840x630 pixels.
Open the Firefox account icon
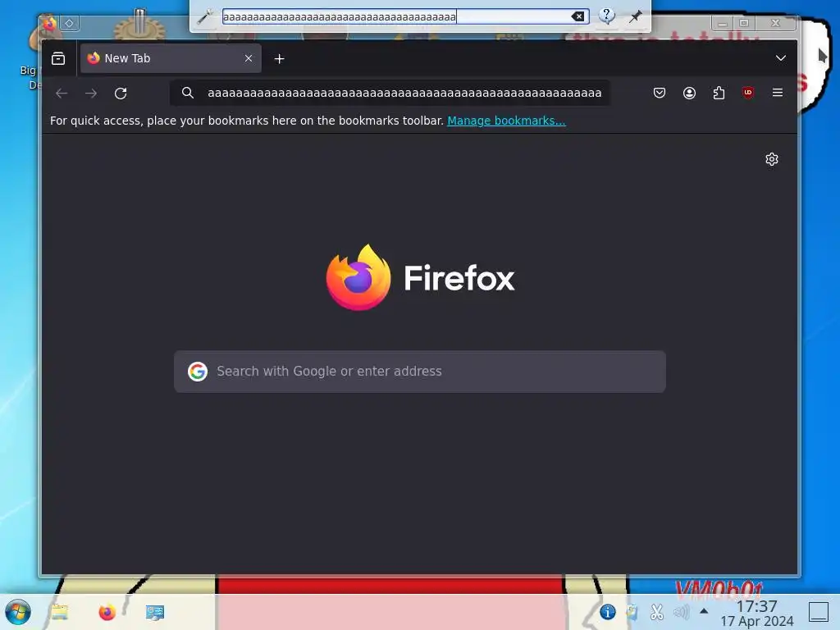(x=689, y=93)
